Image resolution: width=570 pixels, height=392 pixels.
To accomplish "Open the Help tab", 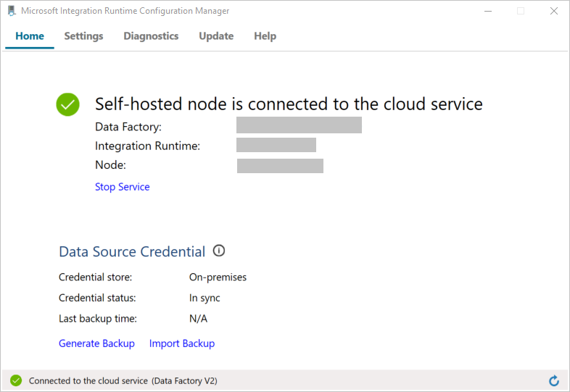I will coord(265,36).
